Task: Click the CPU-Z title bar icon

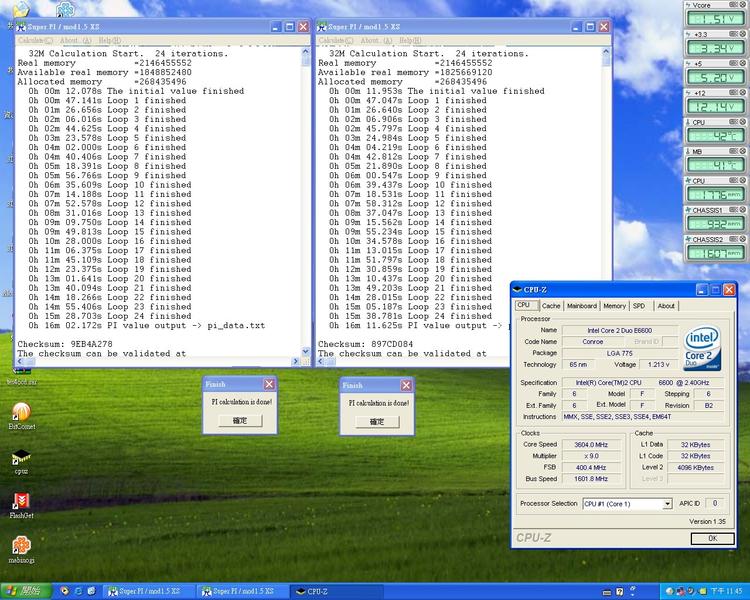Action: click(x=517, y=289)
